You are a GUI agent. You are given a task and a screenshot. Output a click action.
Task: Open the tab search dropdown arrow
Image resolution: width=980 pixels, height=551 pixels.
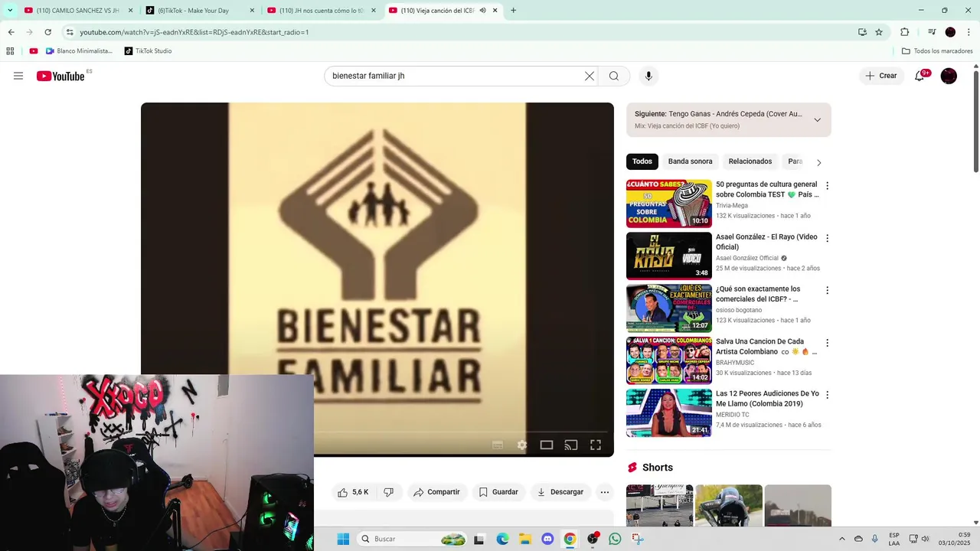pyautogui.click(x=10, y=11)
